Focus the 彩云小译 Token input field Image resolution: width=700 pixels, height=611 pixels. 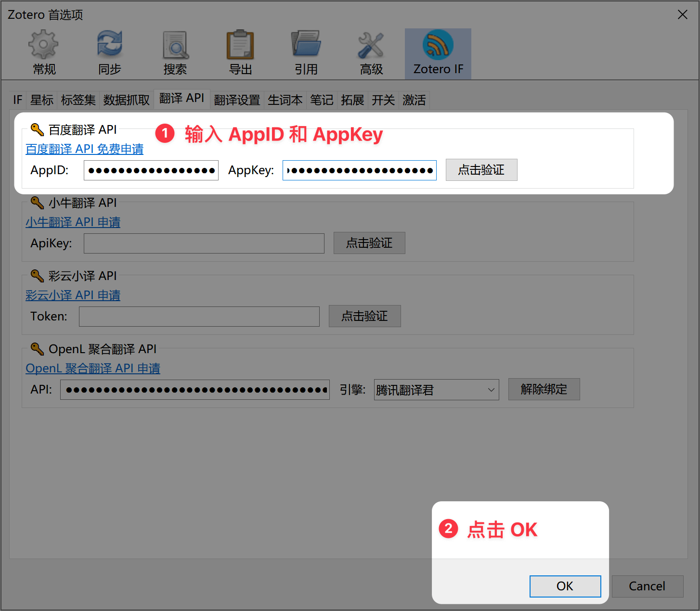(x=199, y=317)
